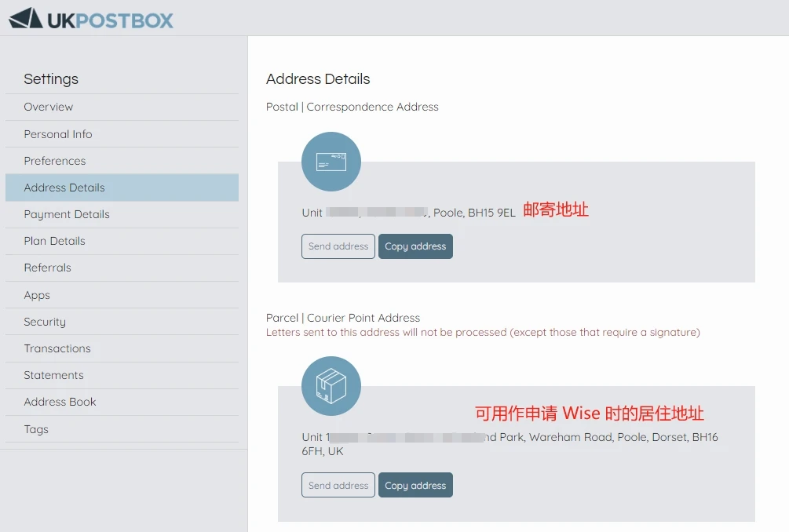Click the postal envelope icon
The image size is (789, 532).
331,162
